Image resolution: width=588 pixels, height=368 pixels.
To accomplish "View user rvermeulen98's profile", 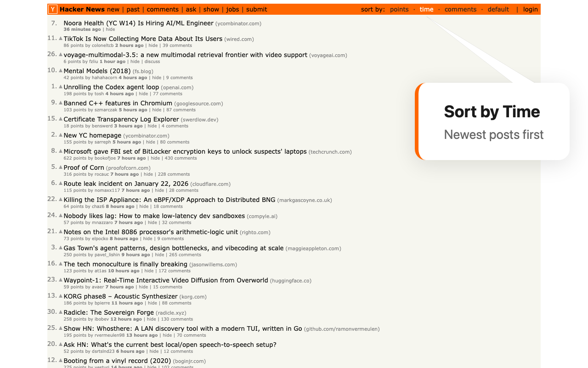I will point(110,335).
